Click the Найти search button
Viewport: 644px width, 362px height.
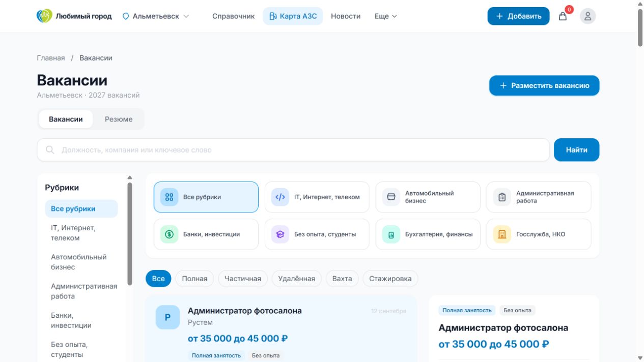(x=576, y=150)
